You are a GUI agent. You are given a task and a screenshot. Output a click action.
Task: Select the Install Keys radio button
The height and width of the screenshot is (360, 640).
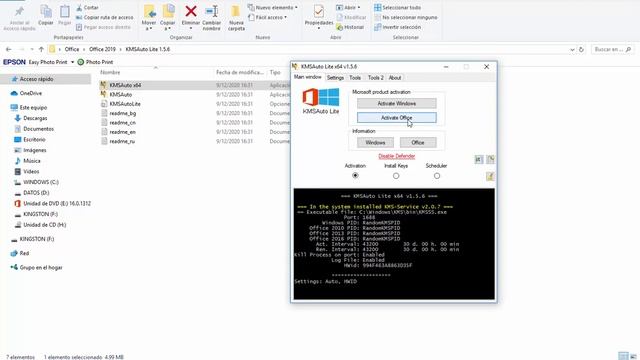[396, 176]
